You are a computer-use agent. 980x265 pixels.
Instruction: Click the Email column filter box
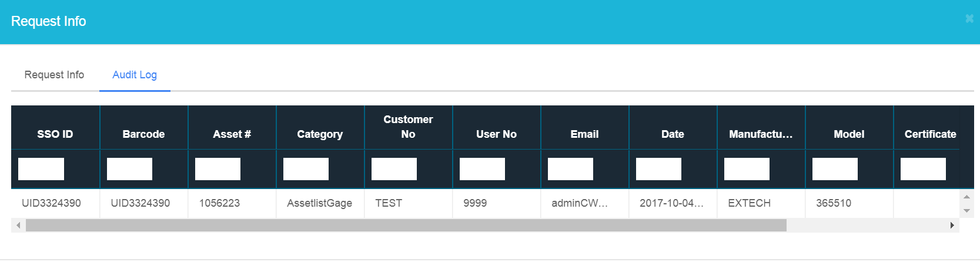tap(570, 169)
